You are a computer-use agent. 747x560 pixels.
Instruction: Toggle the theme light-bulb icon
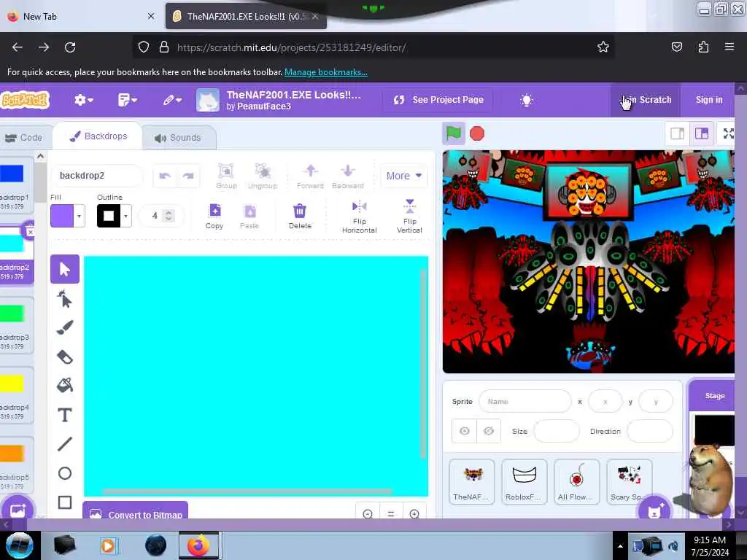click(527, 100)
